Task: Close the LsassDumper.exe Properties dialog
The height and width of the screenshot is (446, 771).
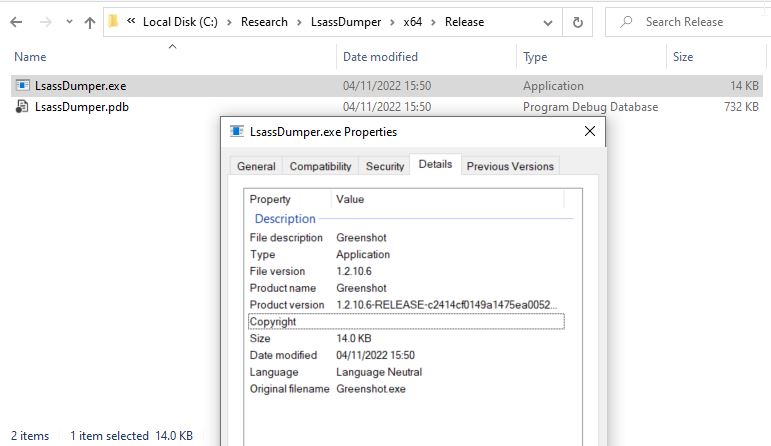Action: pyautogui.click(x=590, y=131)
